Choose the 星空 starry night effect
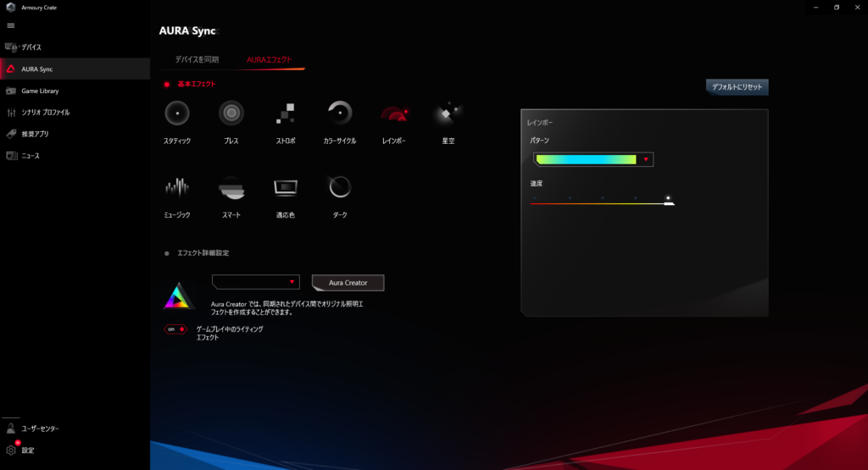Image resolution: width=868 pixels, height=470 pixels. pyautogui.click(x=448, y=113)
